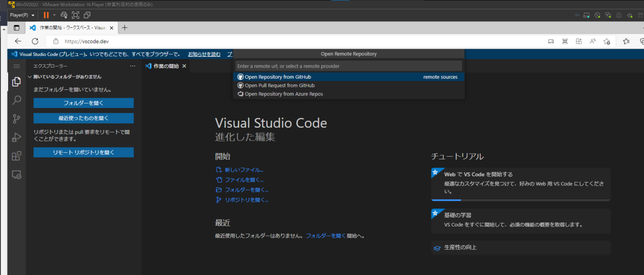Image resolution: width=644 pixels, height=275 pixels.
Task: Open the 基礎の学習 tutorial card
Action: [521, 221]
